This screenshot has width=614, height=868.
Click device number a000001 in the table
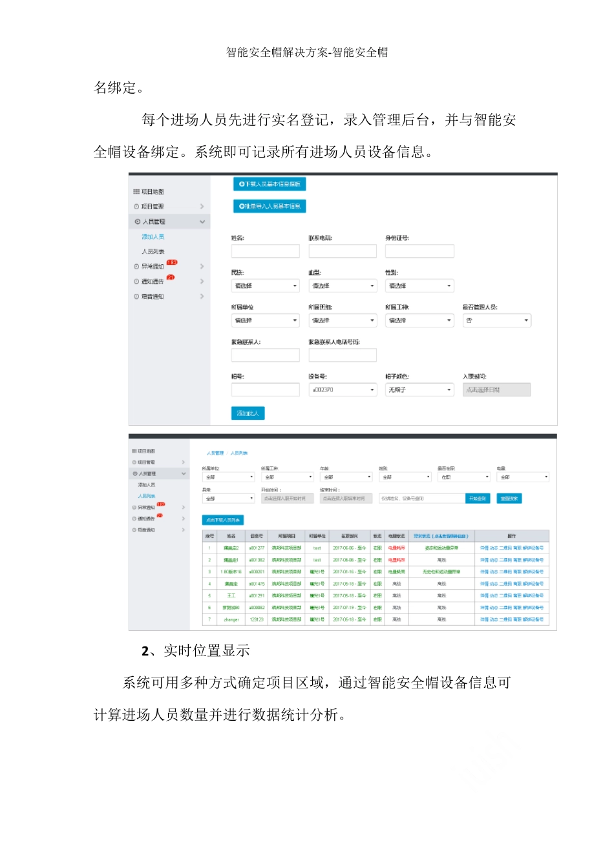pyautogui.click(x=257, y=572)
